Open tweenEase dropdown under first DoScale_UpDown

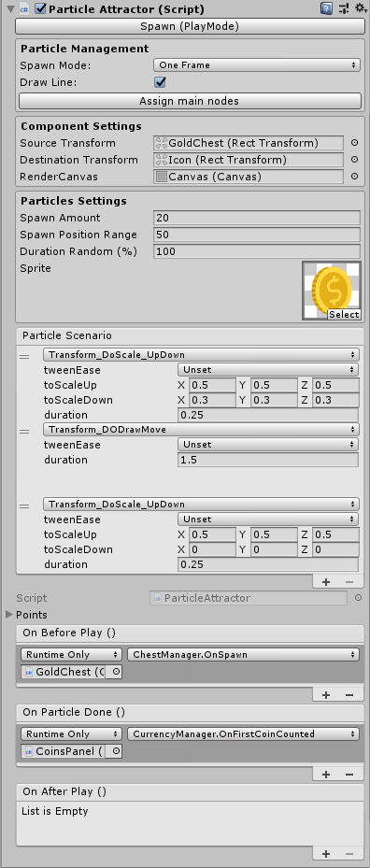[268, 369]
